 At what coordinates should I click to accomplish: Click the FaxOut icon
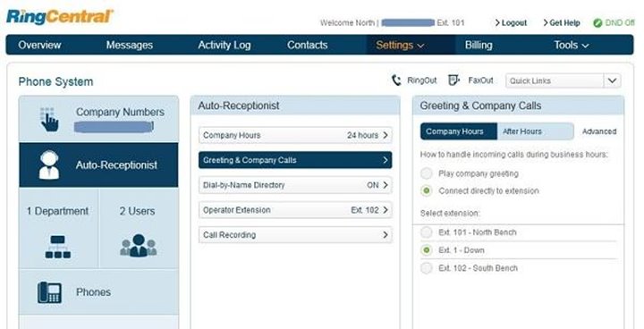(x=453, y=80)
